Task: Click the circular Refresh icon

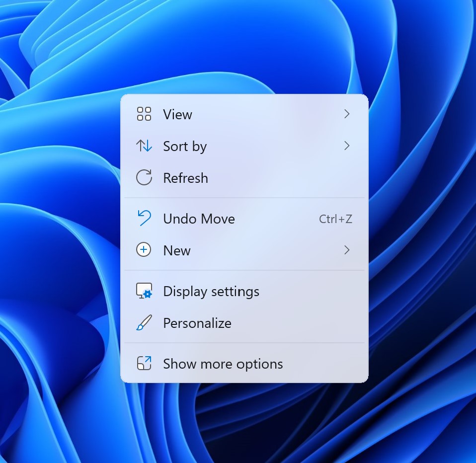Action: 144,177
